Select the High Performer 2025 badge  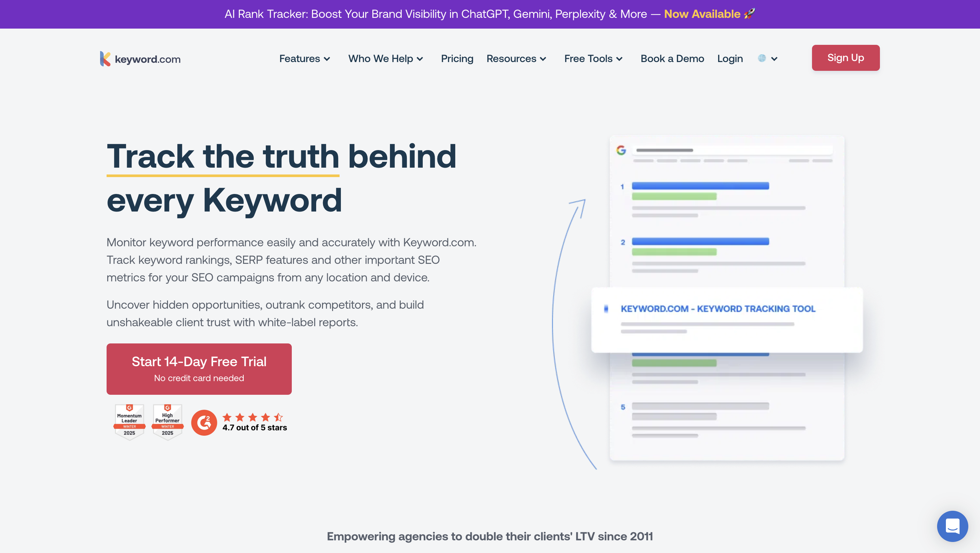pyautogui.click(x=167, y=422)
